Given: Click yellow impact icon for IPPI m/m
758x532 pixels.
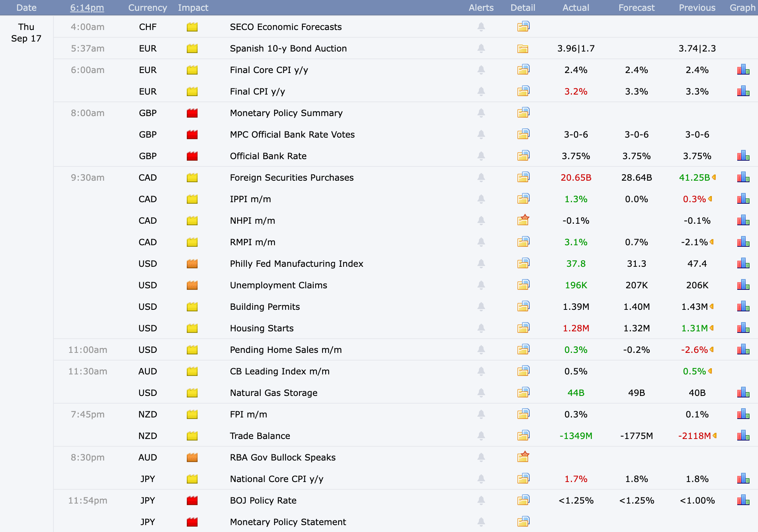Looking at the screenshot, I should [x=192, y=199].
